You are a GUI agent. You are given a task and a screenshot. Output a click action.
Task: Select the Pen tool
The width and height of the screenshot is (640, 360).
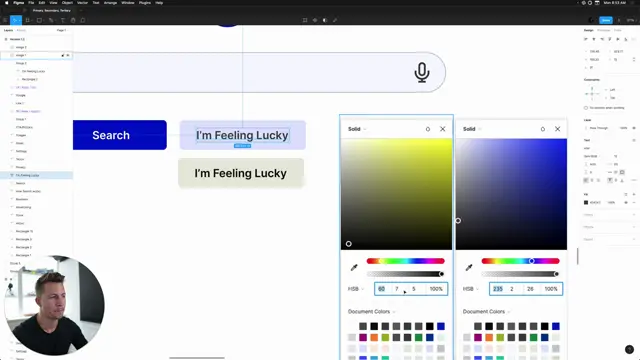(x=51, y=20)
